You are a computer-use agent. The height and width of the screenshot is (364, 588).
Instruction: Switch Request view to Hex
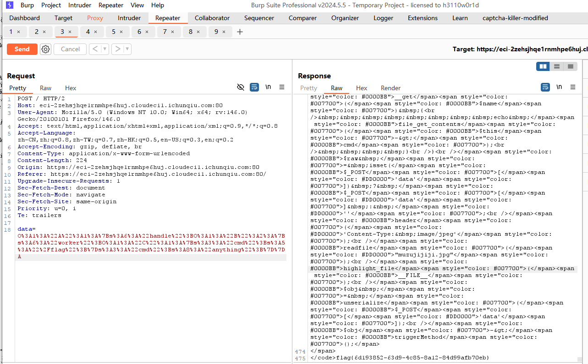[71, 88]
